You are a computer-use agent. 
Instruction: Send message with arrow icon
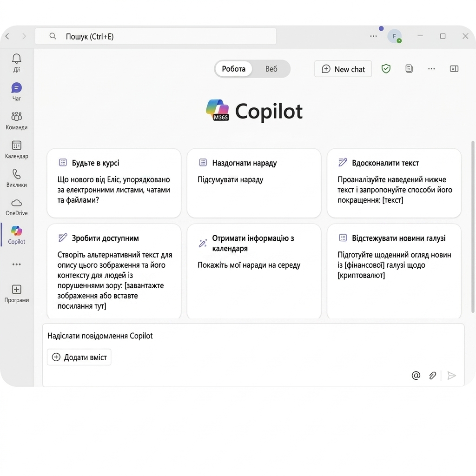click(x=452, y=376)
